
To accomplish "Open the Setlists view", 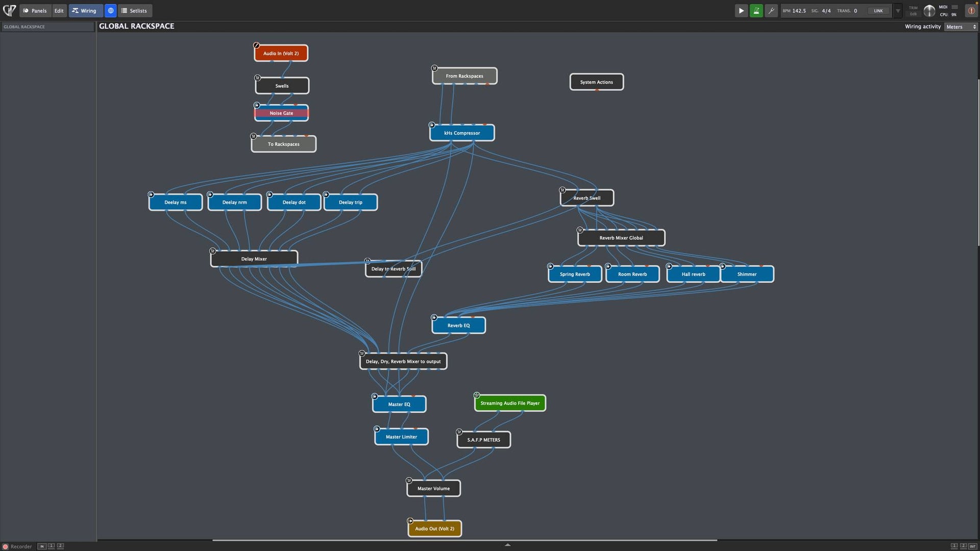I will (134, 11).
